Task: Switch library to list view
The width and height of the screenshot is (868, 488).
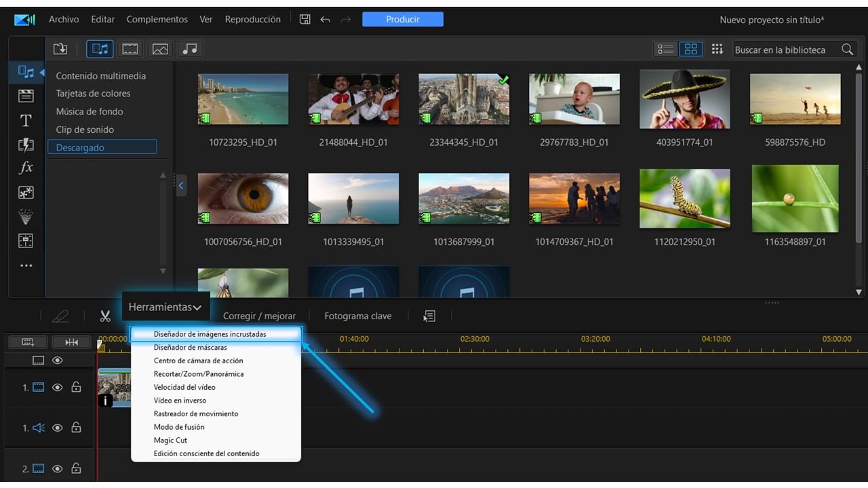Action: tap(665, 49)
